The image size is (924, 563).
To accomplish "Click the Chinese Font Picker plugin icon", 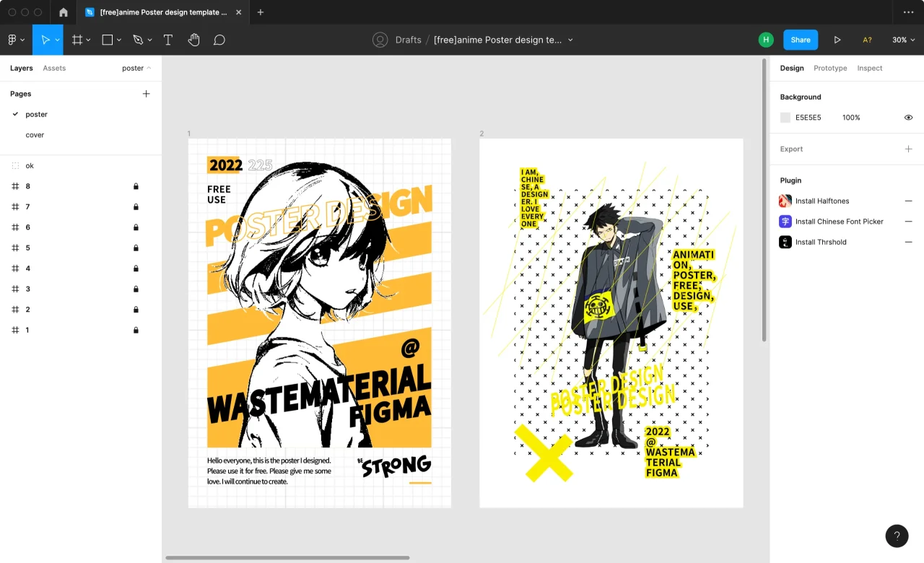I will pos(785,222).
